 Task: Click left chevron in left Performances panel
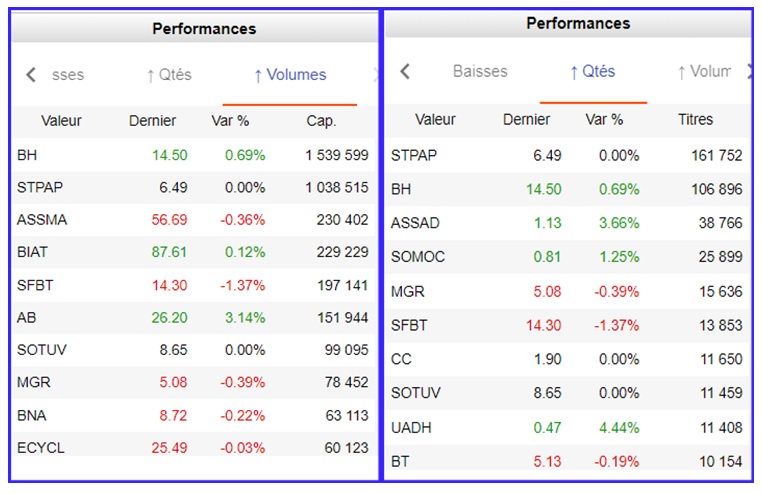[30, 75]
